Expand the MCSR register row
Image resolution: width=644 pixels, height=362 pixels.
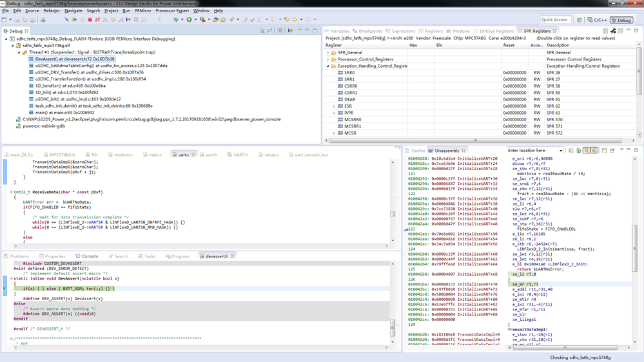point(334,133)
